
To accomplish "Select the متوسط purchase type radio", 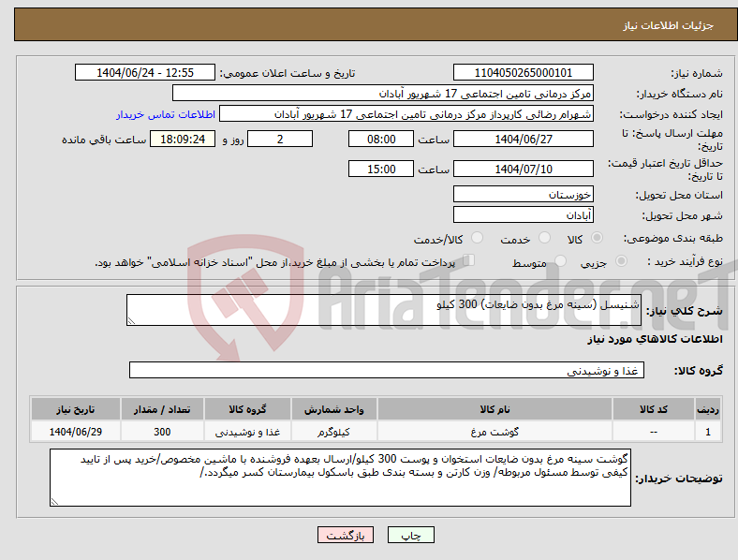I will click(560, 261).
